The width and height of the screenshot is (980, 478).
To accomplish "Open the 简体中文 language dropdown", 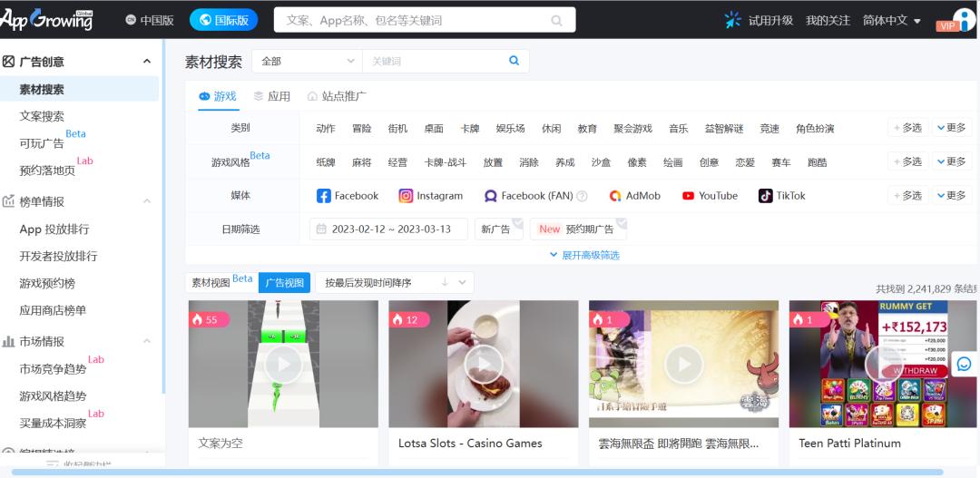I will click(x=891, y=20).
